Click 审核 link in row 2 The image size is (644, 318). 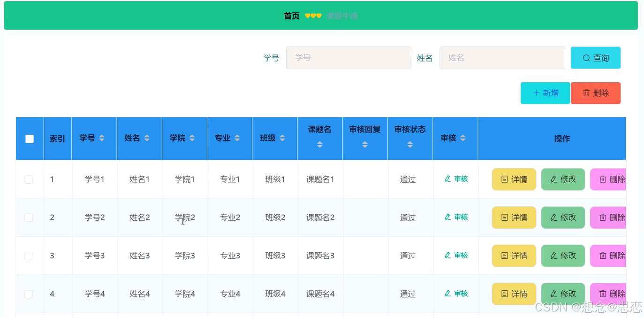point(456,217)
